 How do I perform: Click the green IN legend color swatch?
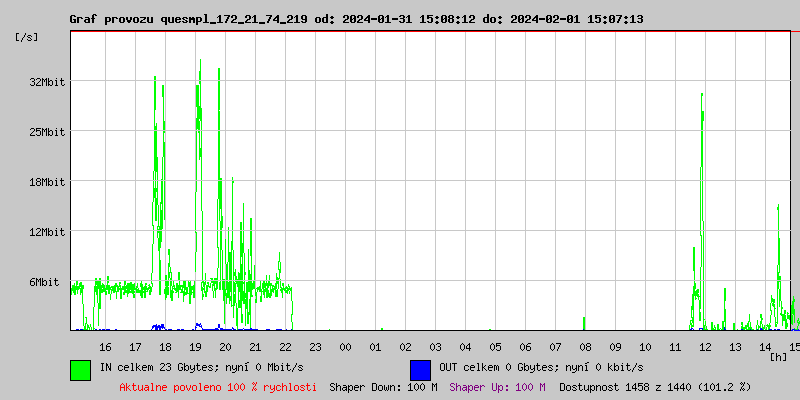tap(80, 369)
